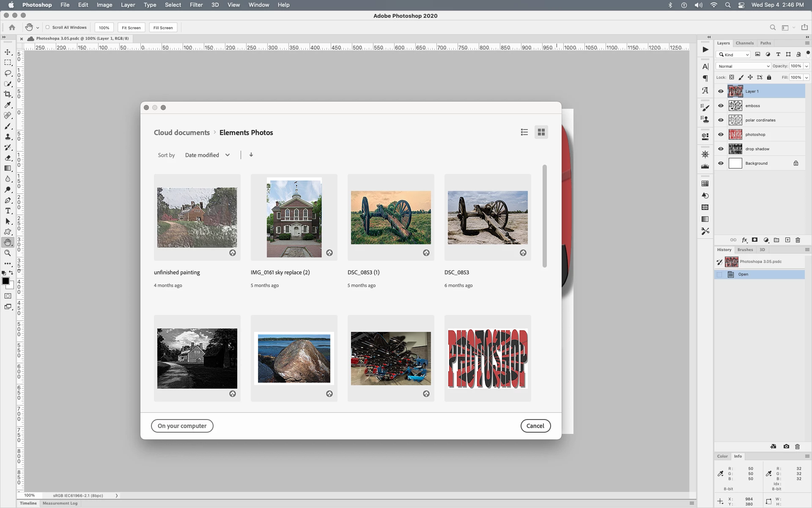The image size is (812, 508).
Task: Select the Crop tool
Action: click(x=8, y=94)
